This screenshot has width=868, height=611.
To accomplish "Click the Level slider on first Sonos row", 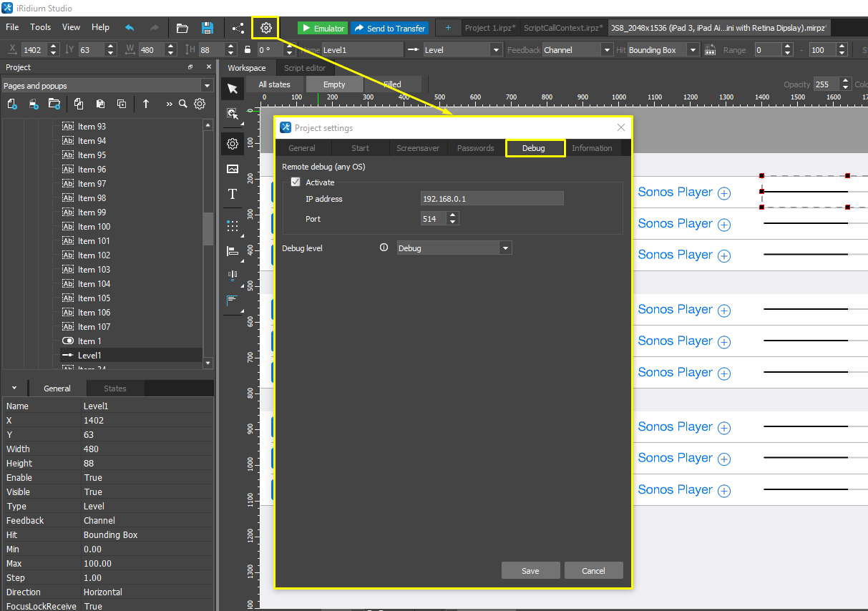I will click(805, 192).
